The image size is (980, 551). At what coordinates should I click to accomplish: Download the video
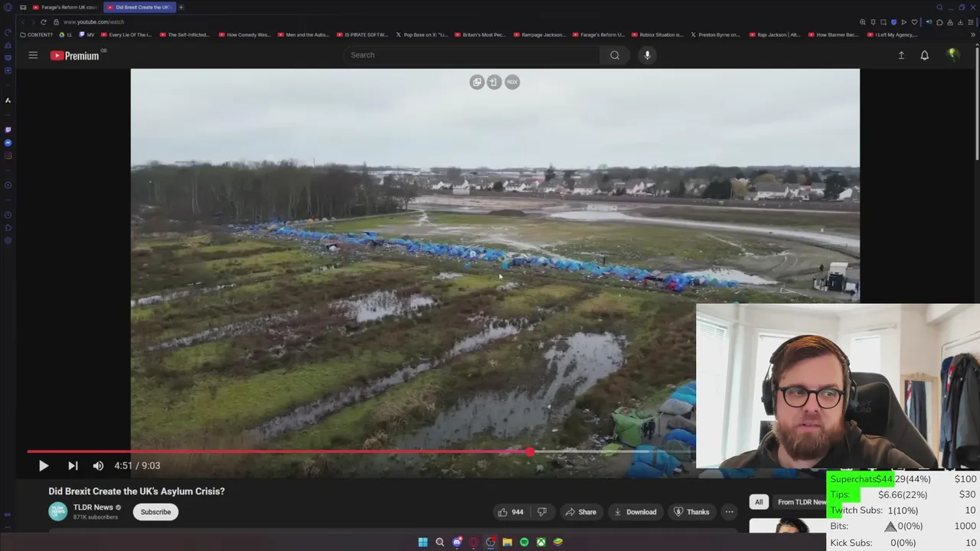point(635,512)
